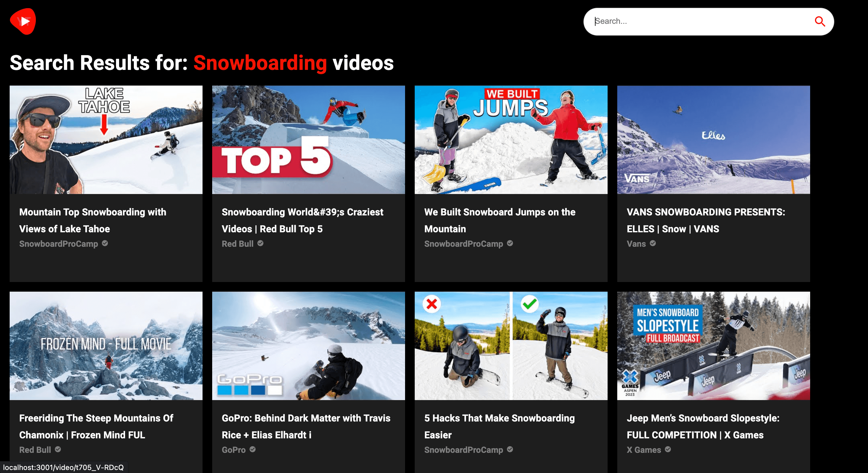Screen dimensions: 868x473
Task: Open the Vans Elles video thumbnail
Action: pyautogui.click(x=713, y=139)
